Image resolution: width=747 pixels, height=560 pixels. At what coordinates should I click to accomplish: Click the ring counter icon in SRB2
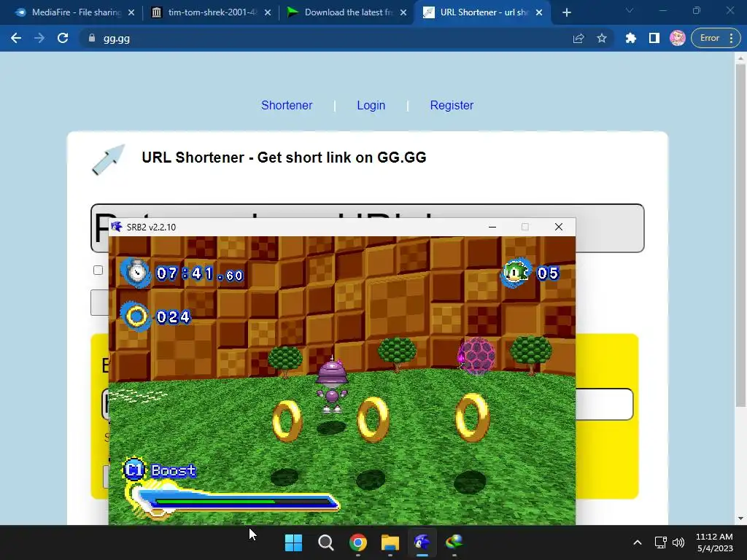pos(136,316)
